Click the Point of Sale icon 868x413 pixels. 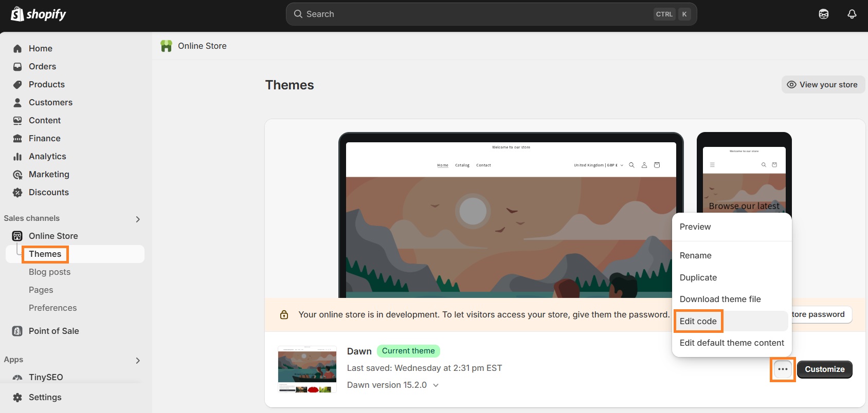pyautogui.click(x=17, y=331)
